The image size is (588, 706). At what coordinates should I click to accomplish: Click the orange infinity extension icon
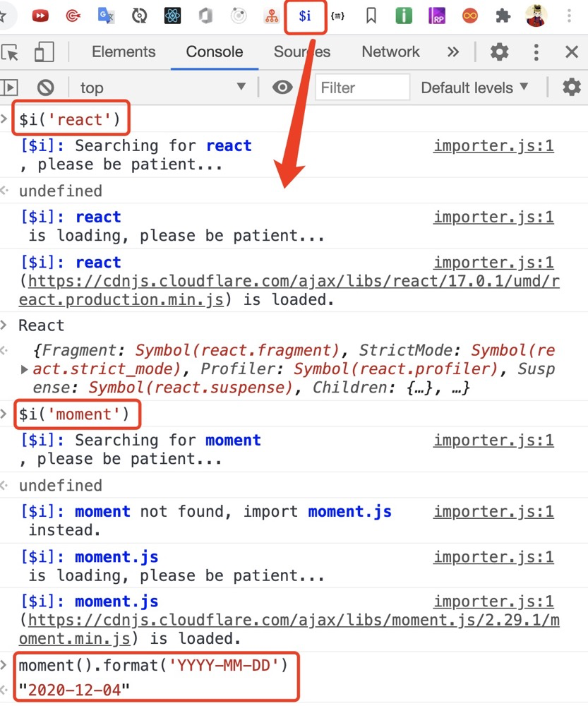click(x=469, y=16)
